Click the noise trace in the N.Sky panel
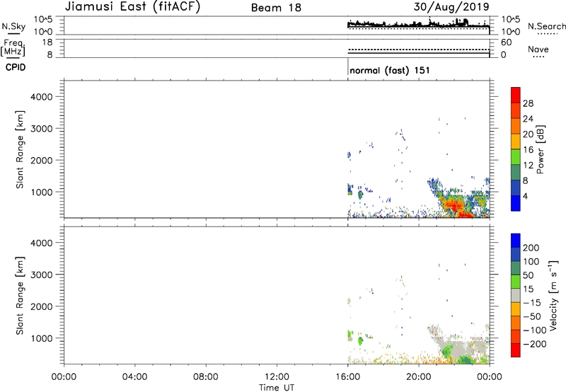 (418, 24)
